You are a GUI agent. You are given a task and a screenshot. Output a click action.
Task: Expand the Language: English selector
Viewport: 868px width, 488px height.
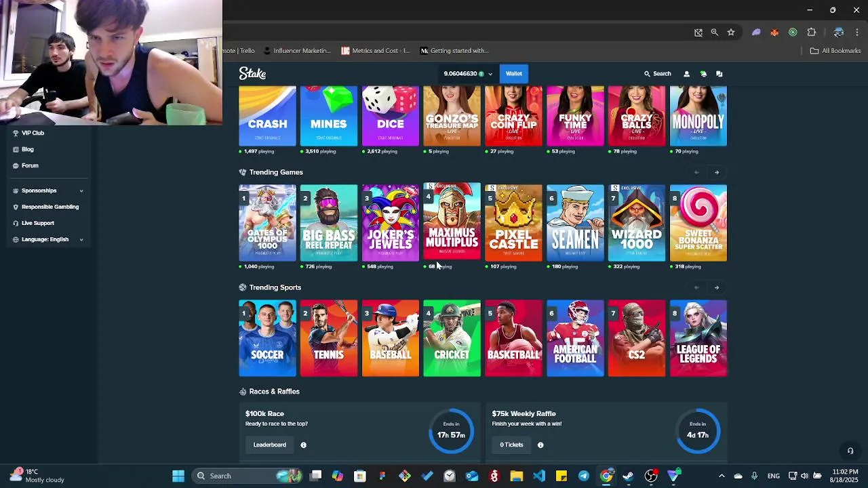click(x=47, y=239)
